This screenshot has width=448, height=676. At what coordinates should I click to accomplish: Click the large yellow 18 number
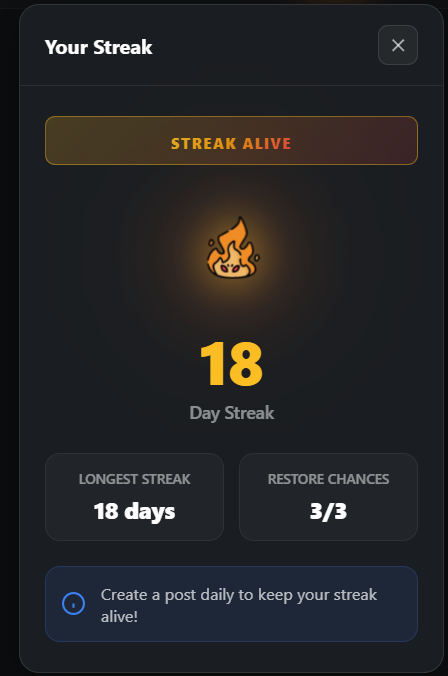[232, 363]
